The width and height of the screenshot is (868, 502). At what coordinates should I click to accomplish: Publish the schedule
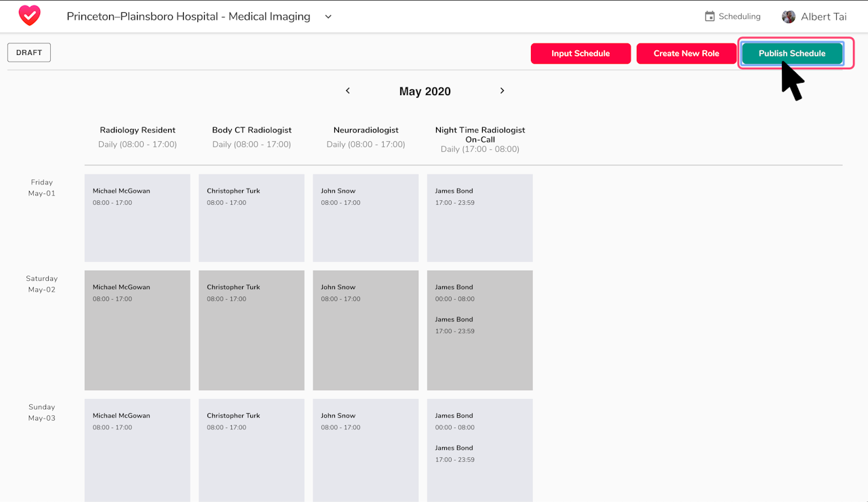point(792,54)
